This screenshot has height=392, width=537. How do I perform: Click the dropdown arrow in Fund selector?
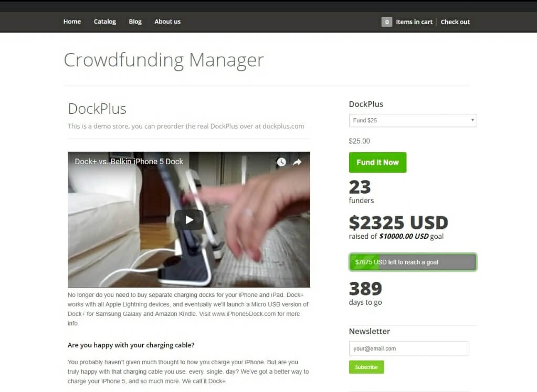click(x=472, y=120)
